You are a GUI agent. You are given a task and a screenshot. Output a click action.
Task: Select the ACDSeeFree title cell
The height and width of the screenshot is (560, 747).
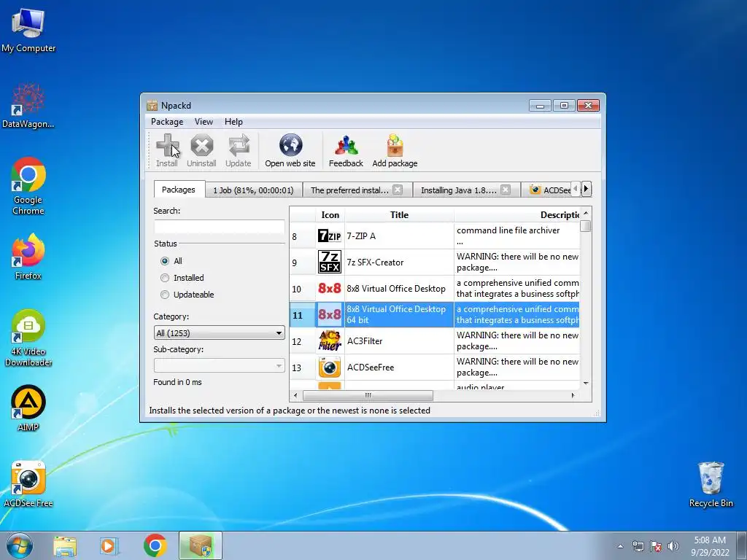[x=399, y=367]
